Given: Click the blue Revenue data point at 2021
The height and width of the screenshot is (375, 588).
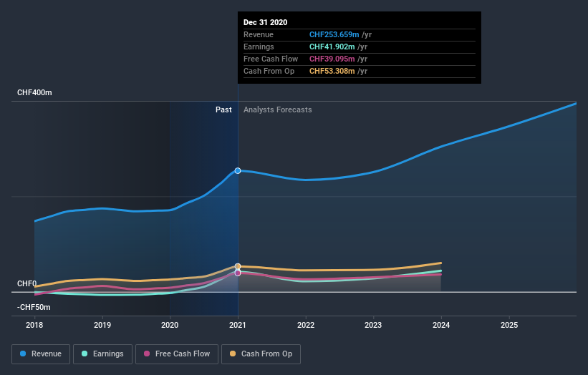Looking at the screenshot, I should 238,171.
